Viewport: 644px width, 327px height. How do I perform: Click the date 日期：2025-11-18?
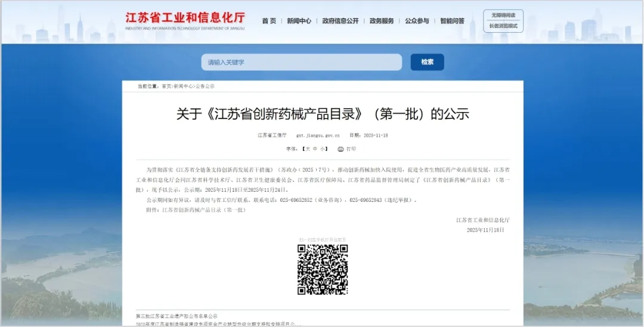(369, 135)
